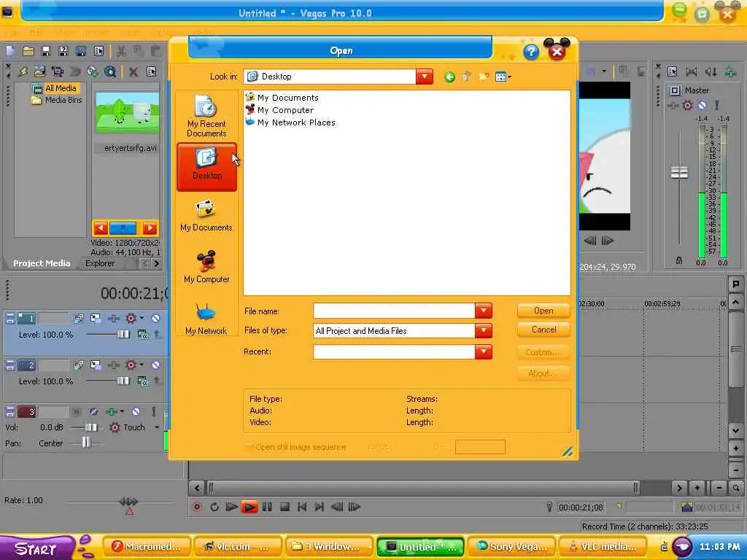Screen dimensions: 747x560
Task: Click red X remove media icon in Project Media
Action: point(133,72)
